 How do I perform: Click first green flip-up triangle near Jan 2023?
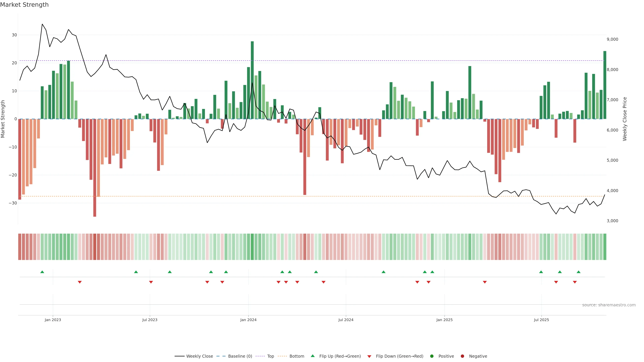(x=42, y=272)
